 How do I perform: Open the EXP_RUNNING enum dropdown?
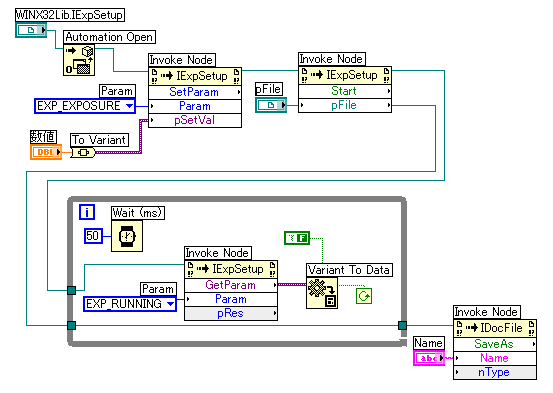pyautogui.click(x=130, y=303)
